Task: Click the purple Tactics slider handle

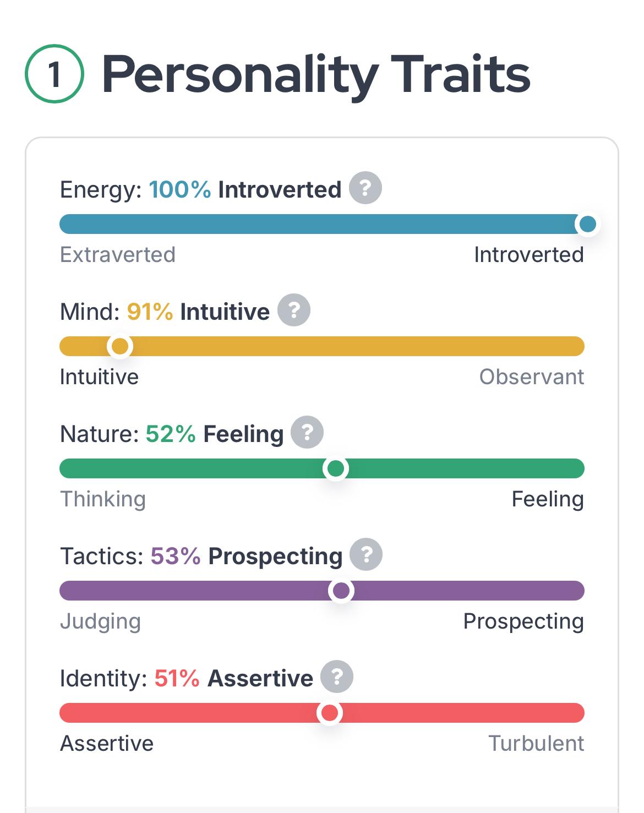Action: click(x=341, y=591)
